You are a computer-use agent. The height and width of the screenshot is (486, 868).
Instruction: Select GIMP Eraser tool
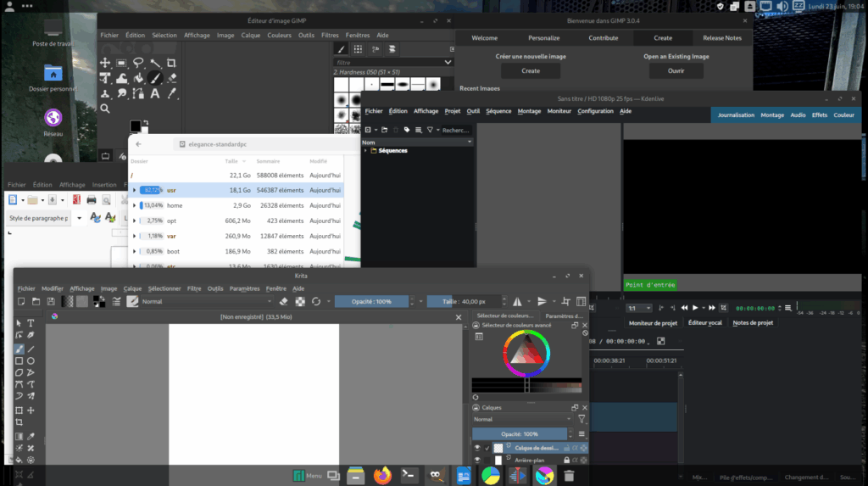coord(172,78)
